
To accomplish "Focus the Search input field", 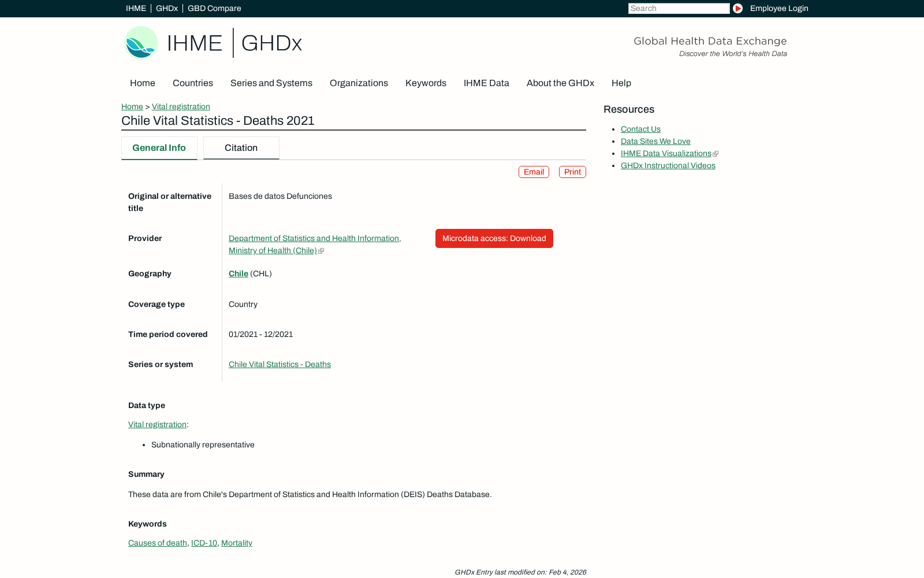I will [679, 8].
